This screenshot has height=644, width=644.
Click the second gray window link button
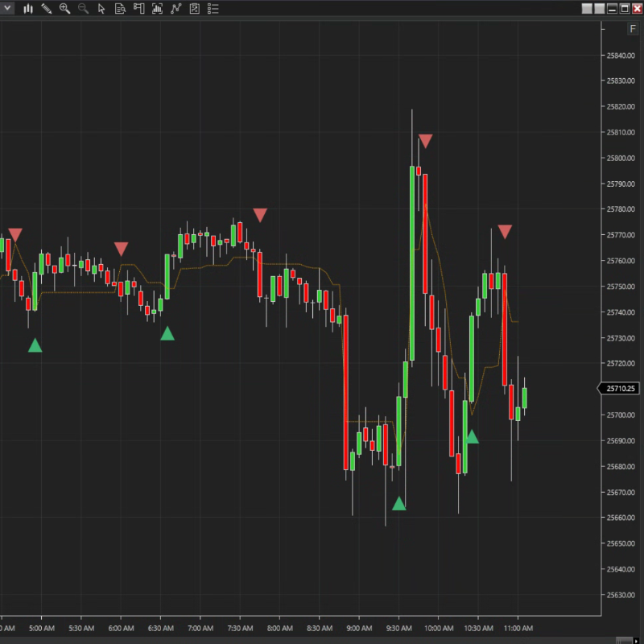(x=600, y=9)
